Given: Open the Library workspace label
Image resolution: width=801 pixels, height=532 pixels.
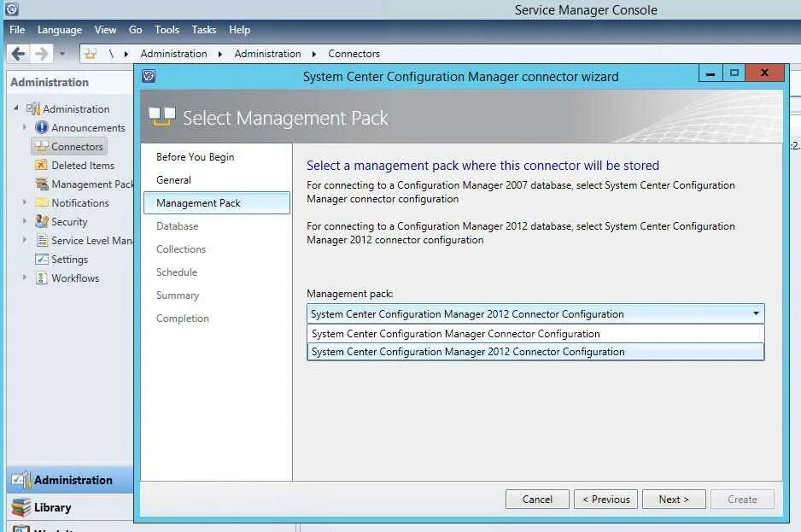Looking at the screenshot, I should click(53, 507).
